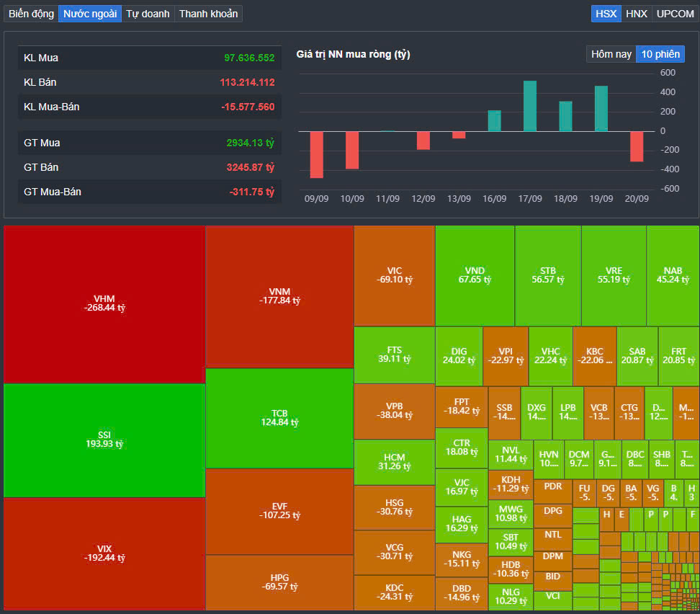
Task: Click the SAB treemap tile
Action: pyautogui.click(x=637, y=356)
